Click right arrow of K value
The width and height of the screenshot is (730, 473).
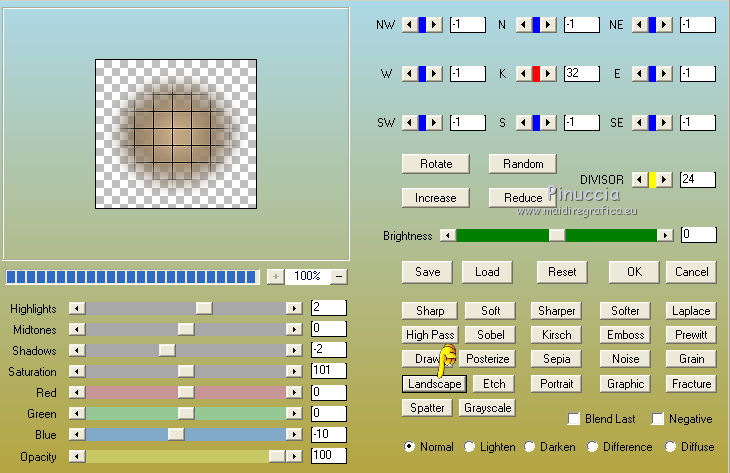coord(549,73)
